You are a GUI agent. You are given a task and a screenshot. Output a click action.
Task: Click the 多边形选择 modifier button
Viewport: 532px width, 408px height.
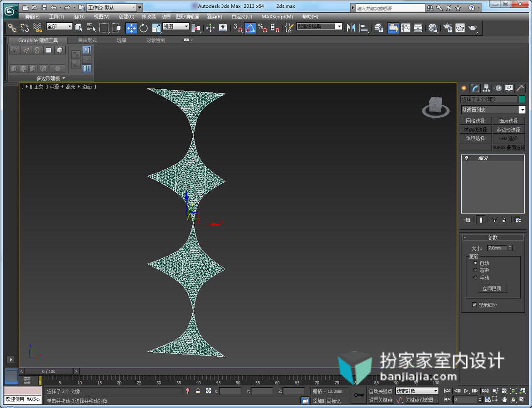coord(508,130)
